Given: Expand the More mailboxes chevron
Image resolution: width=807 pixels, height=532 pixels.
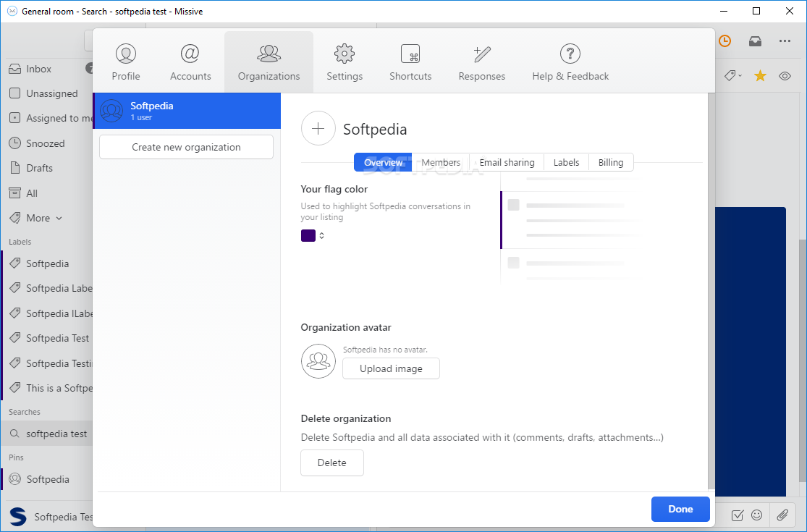Looking at the screenshot, I should (x=59, y=218).
